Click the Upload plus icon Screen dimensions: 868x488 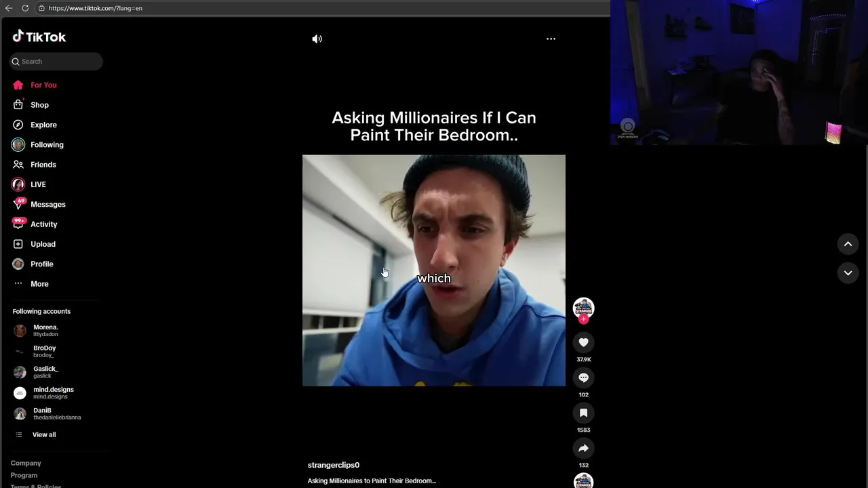tap(18, 244)
